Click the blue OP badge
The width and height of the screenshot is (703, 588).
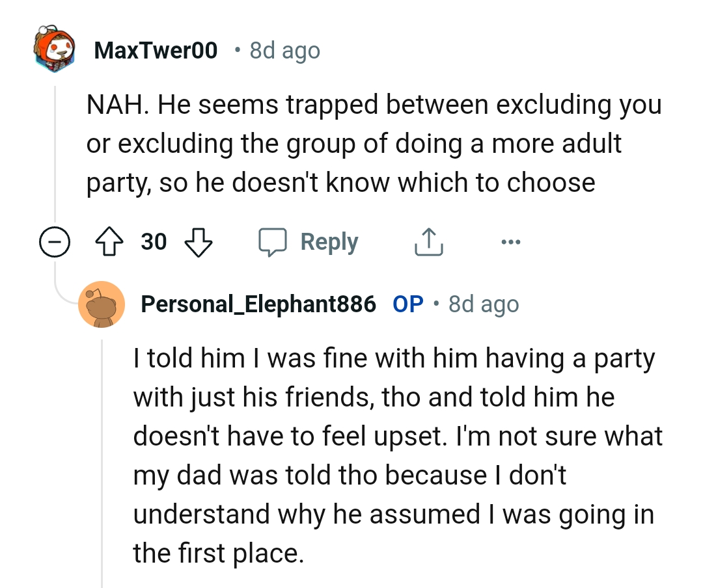(x=408, y=304)
